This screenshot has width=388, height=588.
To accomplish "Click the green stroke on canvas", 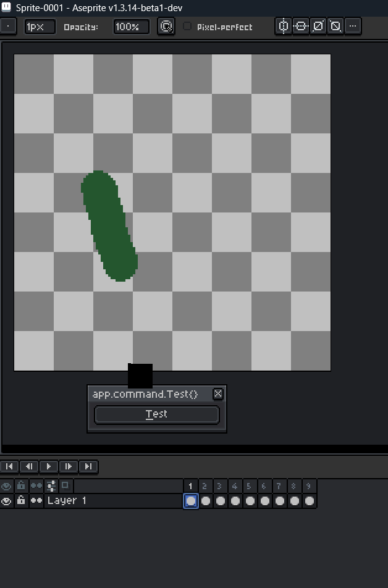I will coord(109,226).
